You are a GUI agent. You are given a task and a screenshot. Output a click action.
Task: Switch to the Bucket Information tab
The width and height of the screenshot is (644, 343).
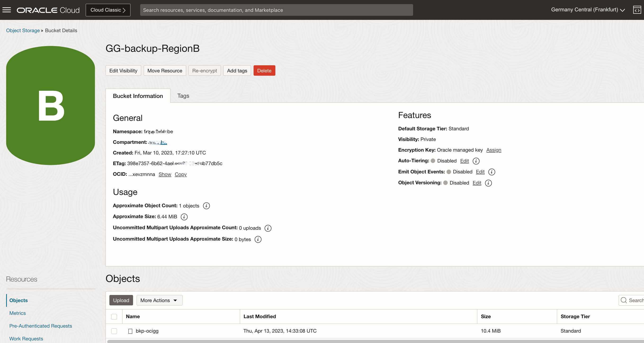coord(138,96)
